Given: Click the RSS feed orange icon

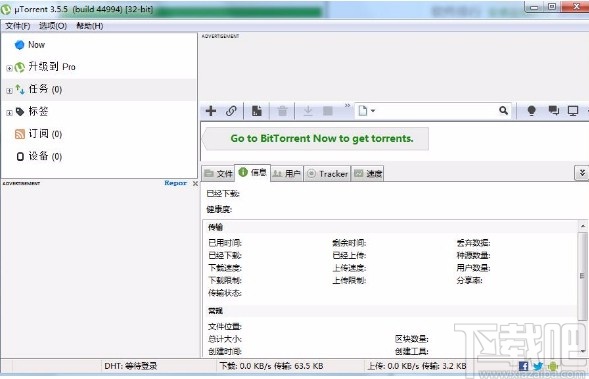Looking at the screenshot, I should point(20,134).
